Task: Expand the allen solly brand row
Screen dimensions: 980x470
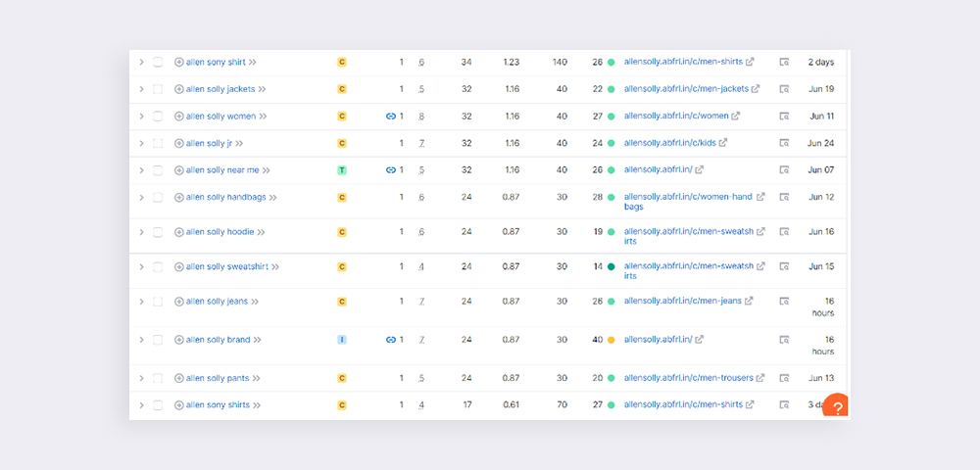Action: click(141, 340)
